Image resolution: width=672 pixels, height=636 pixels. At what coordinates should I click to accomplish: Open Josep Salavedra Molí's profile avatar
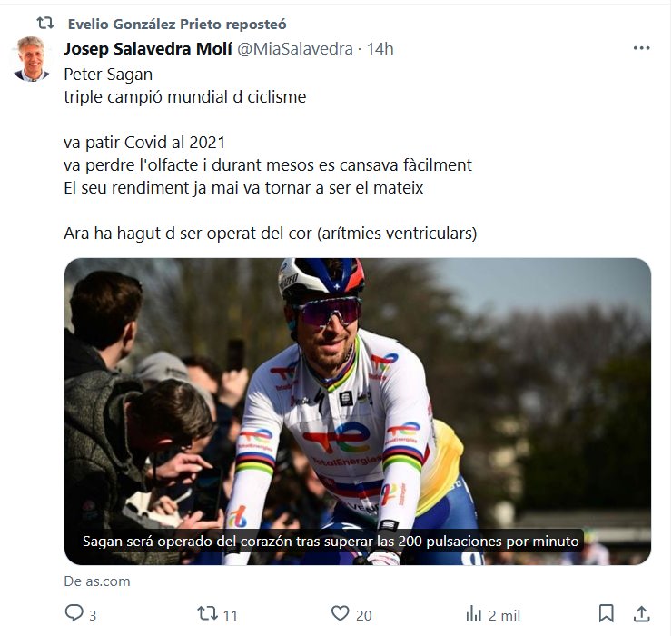coord(33,60)
